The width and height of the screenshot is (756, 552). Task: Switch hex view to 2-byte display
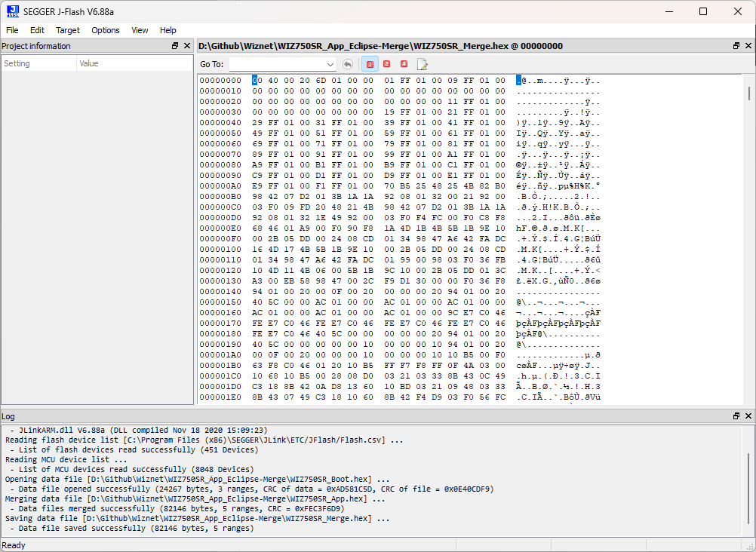click(387, 64)
